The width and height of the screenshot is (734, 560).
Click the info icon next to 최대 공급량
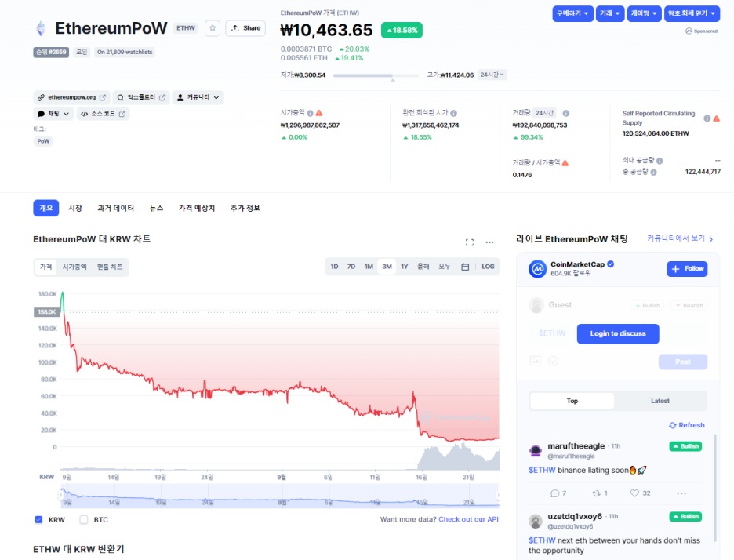(660, 161)
